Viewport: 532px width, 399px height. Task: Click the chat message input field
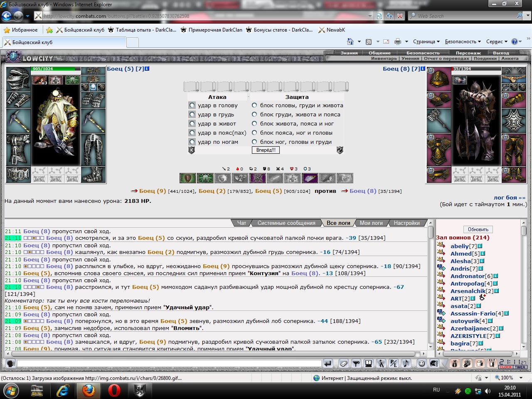[x=169, y=364]
